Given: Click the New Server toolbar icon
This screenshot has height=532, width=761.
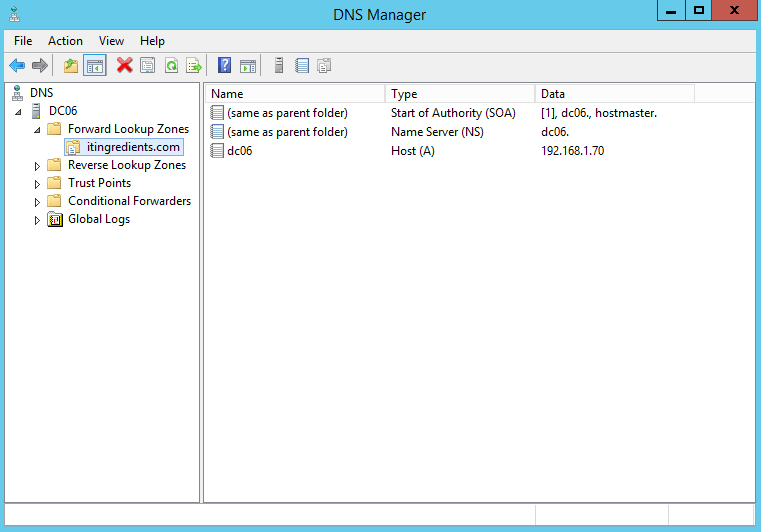Looking at the screenshot, I should 279,66.
